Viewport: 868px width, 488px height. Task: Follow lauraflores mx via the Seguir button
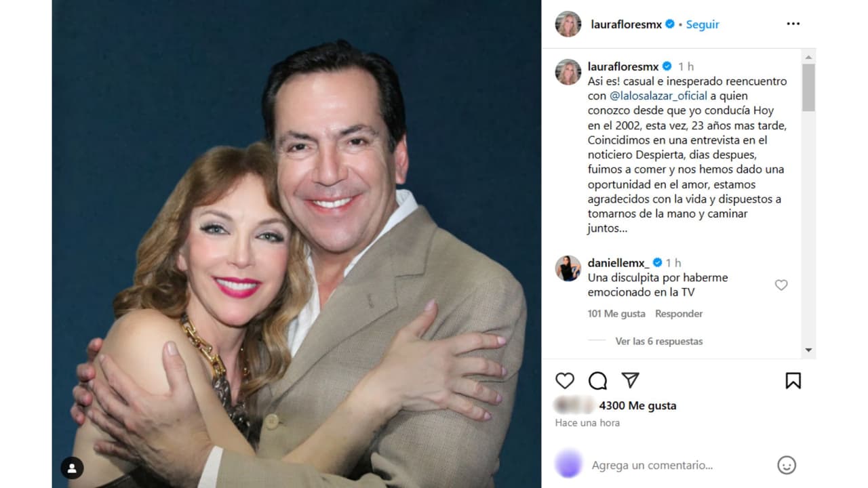click(702, 24)
